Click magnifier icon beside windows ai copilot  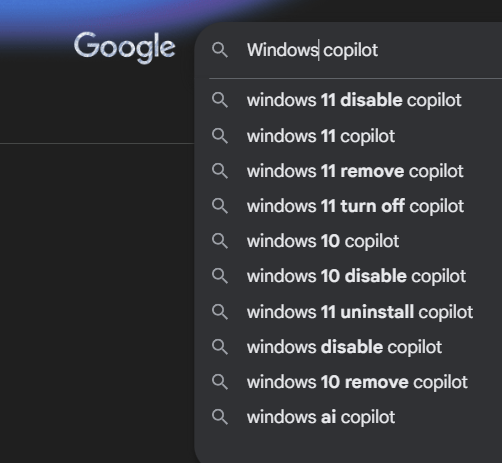pos(220,417)
